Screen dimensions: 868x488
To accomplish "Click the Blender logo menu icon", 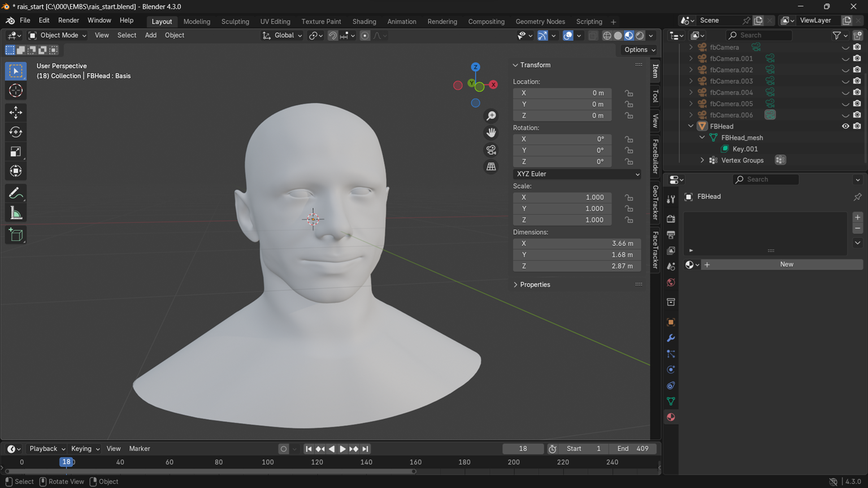I will coord(10,20).
